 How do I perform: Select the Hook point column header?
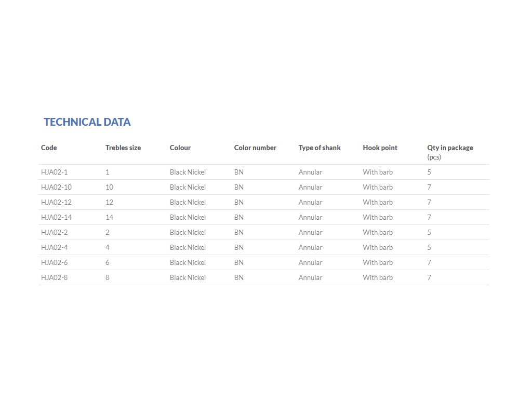(x=380, y=148)
